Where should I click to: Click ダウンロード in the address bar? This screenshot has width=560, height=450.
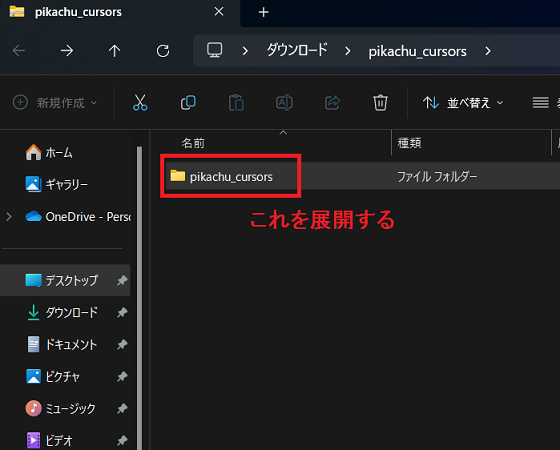click(297, 50)
